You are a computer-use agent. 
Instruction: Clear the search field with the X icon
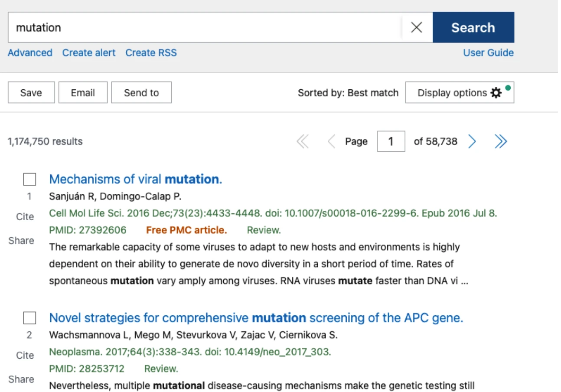[x=417, y=27]
